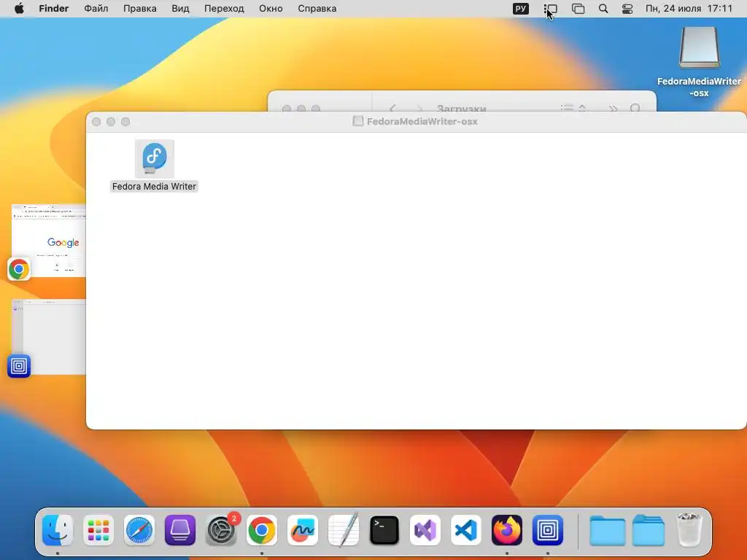Switch input source via РУ indicator
The width and height of the screenshot is (747, 560).
pos(520,9)
